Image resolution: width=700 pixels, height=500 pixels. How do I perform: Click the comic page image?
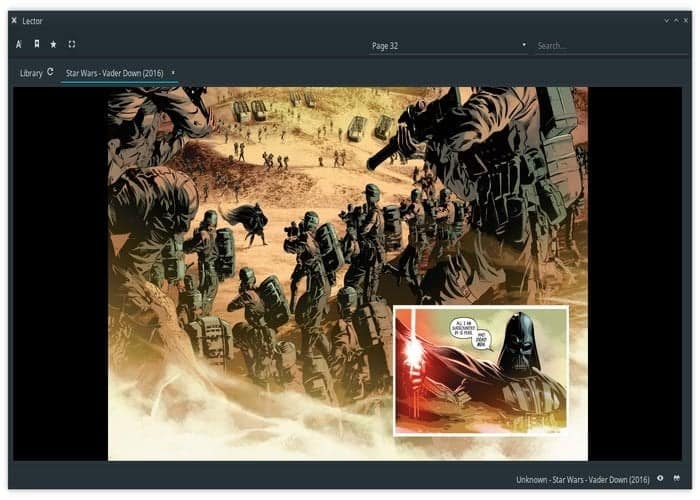point(348,273)
